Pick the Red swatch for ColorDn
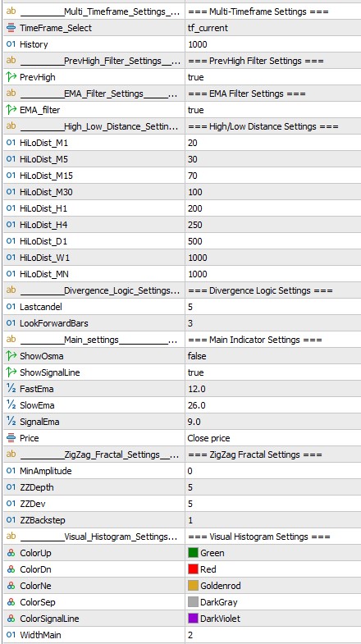The height and width of the screenshot is (644, 361). [x=193, y=569]
